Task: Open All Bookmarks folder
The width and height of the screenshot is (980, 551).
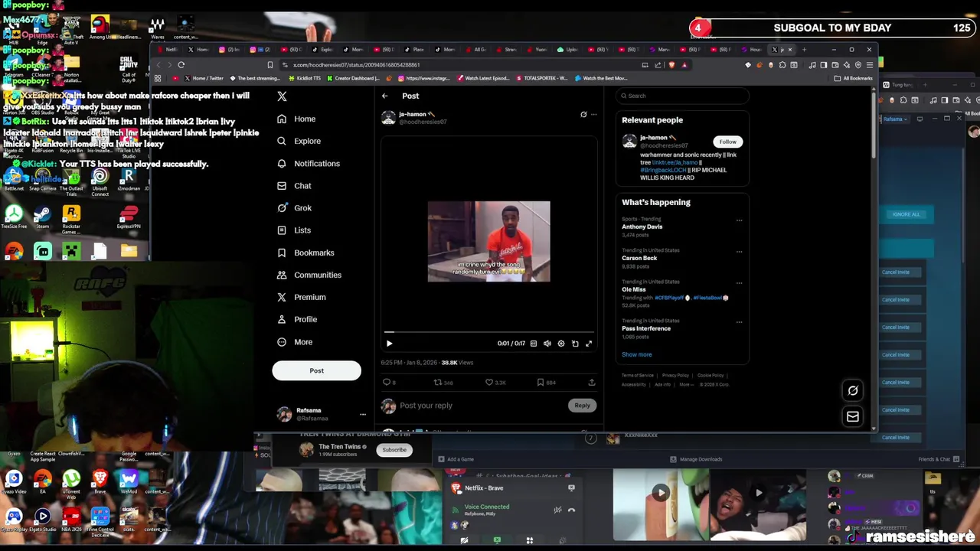Action: click(854, 78)
